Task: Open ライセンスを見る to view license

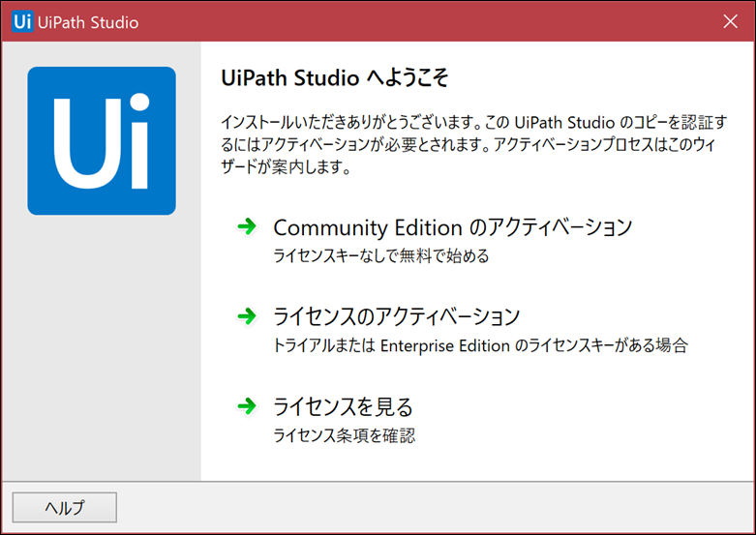Action: click(343, 406)
